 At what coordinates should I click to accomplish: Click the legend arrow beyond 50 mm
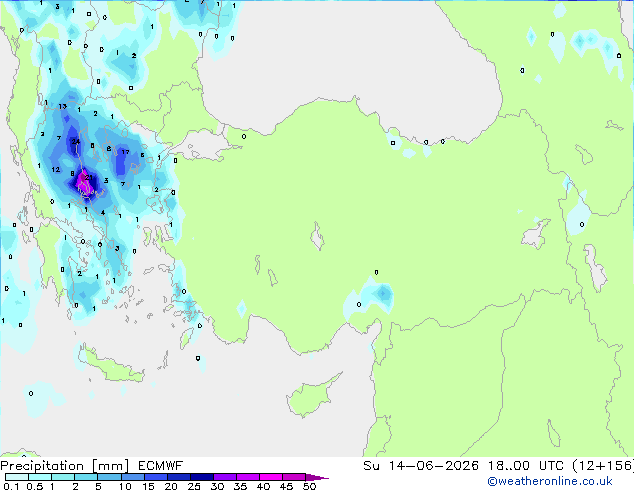click(317, 477)
